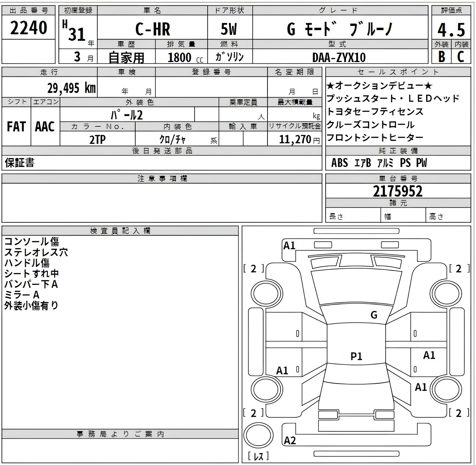The height and width of the screenshot is (465, 476).
Task: Select inspector note 外装小傷有り
Action: (x=32, y=306)
